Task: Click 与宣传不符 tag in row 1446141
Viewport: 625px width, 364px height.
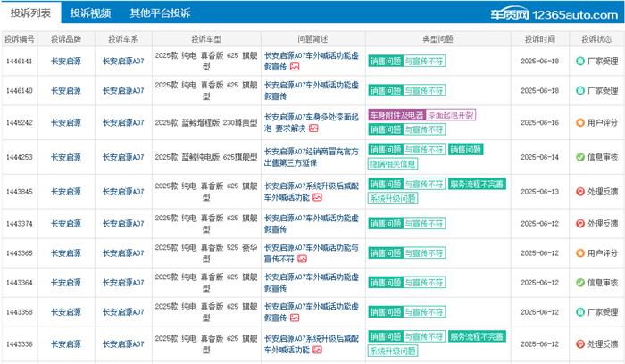Action: click(x=424, y=61)
